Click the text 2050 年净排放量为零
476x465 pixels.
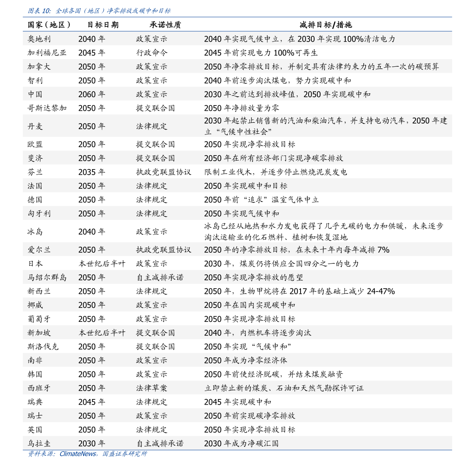[242, 108]
